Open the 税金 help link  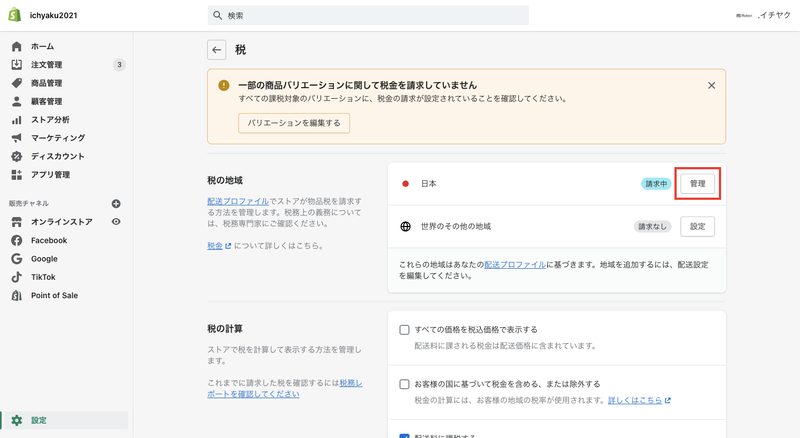coord(215,246)
